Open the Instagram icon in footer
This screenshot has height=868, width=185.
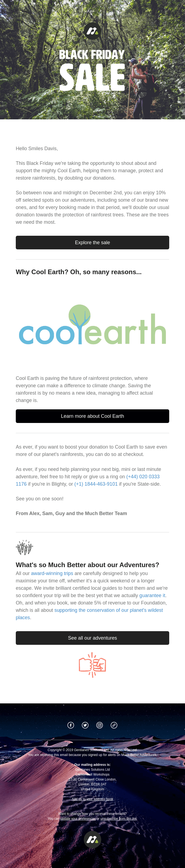coord(100,725)
